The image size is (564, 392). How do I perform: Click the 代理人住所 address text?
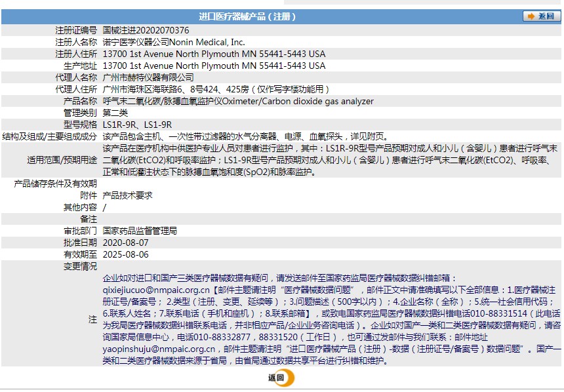[x=216, y=89]
